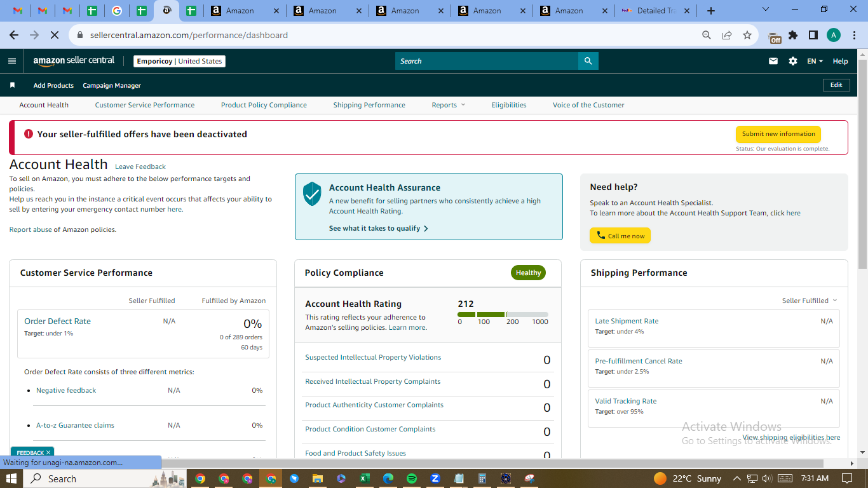Toggle the browser side panel icon
The width and height of the screenshot is (868, 488).
click(x=813, y=35)
